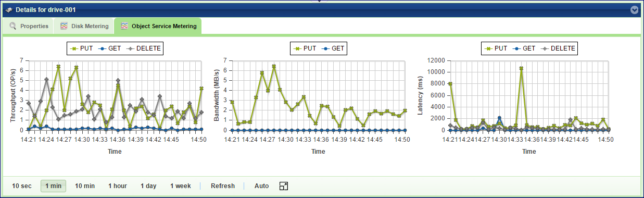This screenshot has width=644, height=198.
Task: Open the Properties tab
Action: [29, 26]
